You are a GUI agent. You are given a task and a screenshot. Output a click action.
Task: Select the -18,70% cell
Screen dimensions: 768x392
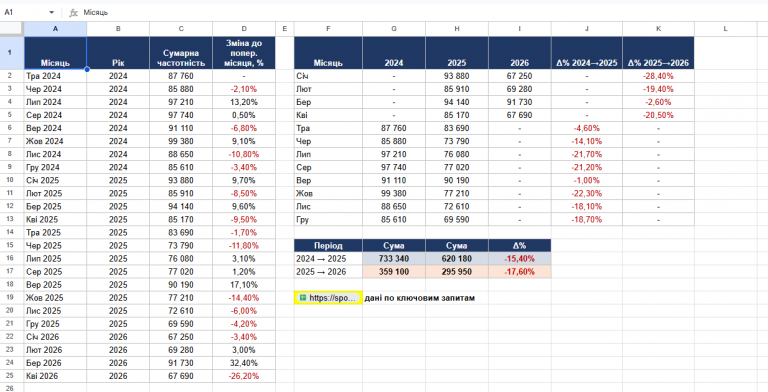point(587,220)
